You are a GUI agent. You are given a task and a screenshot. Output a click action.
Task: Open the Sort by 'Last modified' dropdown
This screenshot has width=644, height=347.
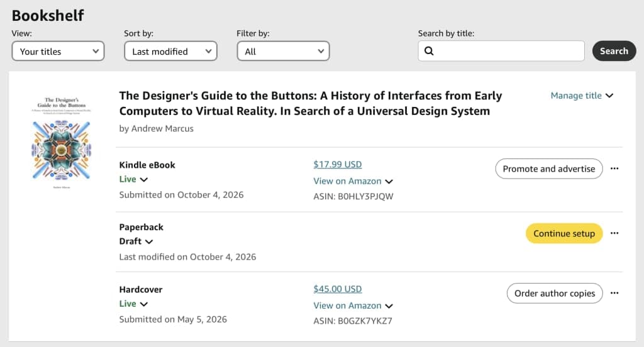tap(170, 52)
